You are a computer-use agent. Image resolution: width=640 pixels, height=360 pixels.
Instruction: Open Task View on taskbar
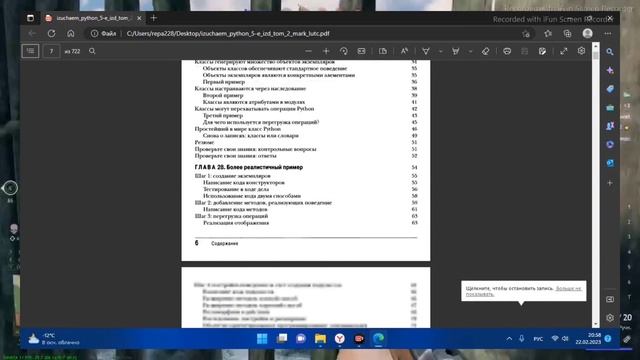click(x=282, y=338)
